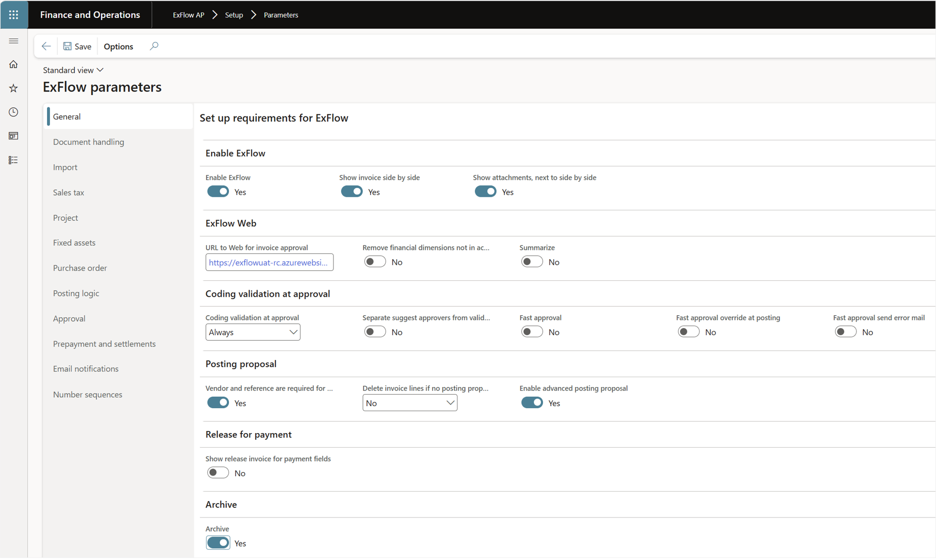936x560 pixels.
Task: Toggle Vendor and reference are required
Action: click(218, 403)
